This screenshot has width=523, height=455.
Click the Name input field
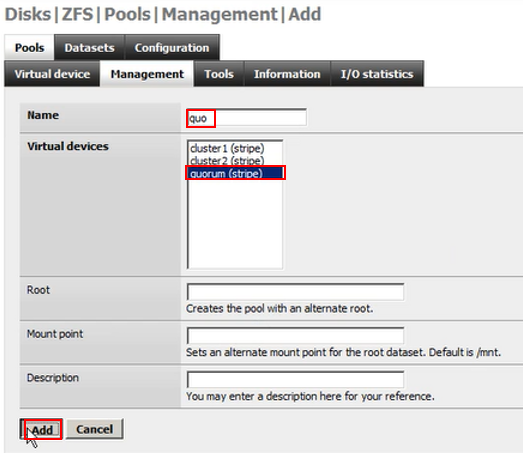pyautogui.click(x=246, y=117)
